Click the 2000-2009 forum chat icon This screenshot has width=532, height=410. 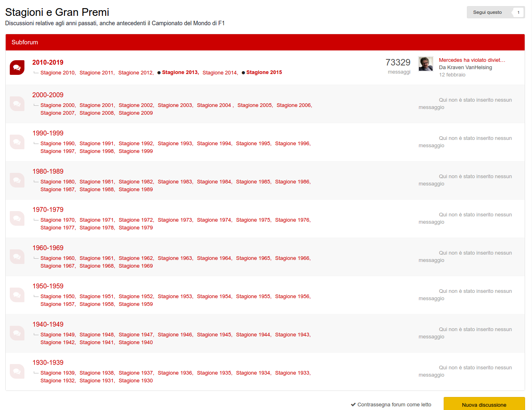(x=17, y=104)
